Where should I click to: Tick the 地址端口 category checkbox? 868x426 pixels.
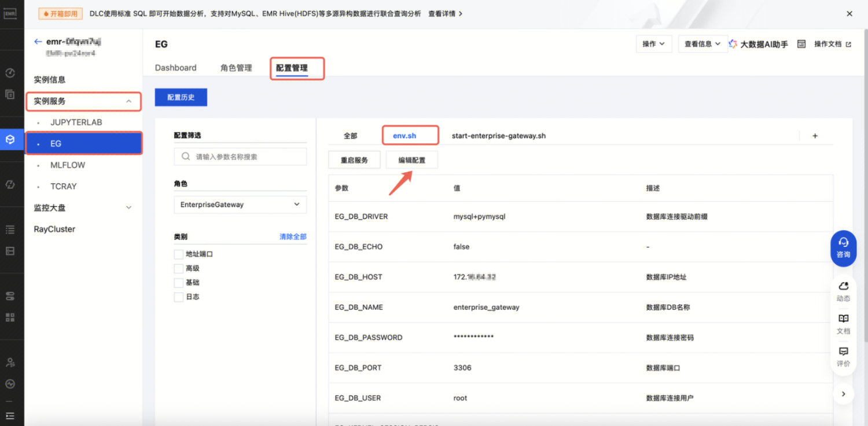[x=178, y=254]
